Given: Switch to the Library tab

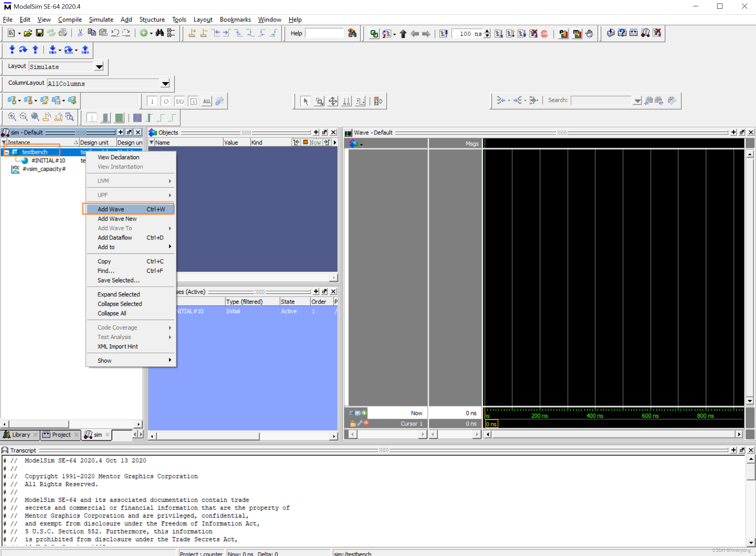Looking at the screenshot, I should click(x=20, y=435).
